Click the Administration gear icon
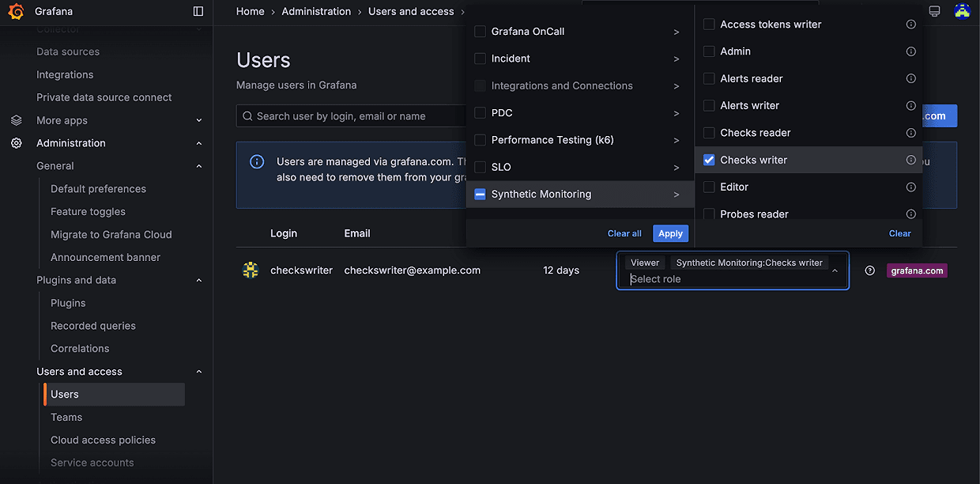Image resolution: width=980 pixels, height=484 pixels. tap(16, 143)
